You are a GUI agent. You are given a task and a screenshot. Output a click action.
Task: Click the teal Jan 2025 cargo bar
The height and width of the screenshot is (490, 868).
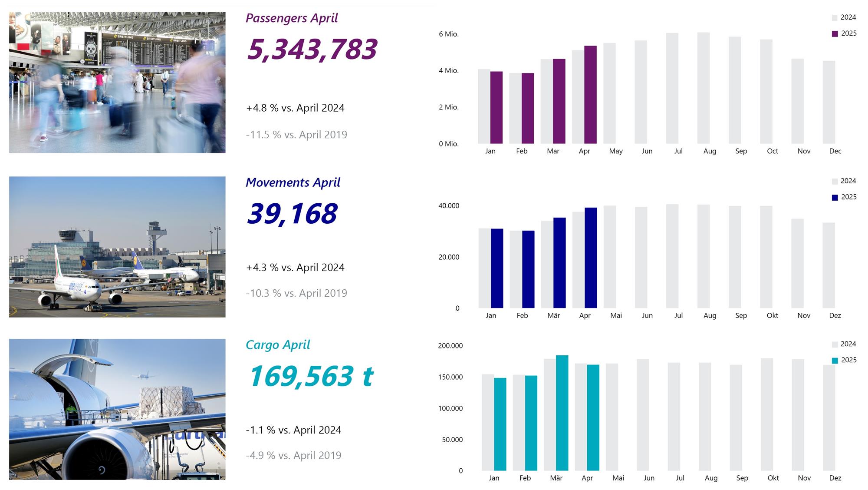coord(500,424)
